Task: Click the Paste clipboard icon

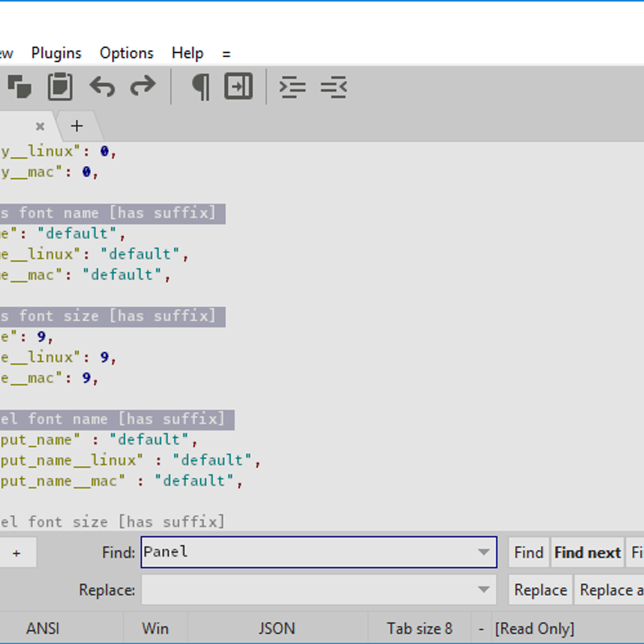Action: 60,86
